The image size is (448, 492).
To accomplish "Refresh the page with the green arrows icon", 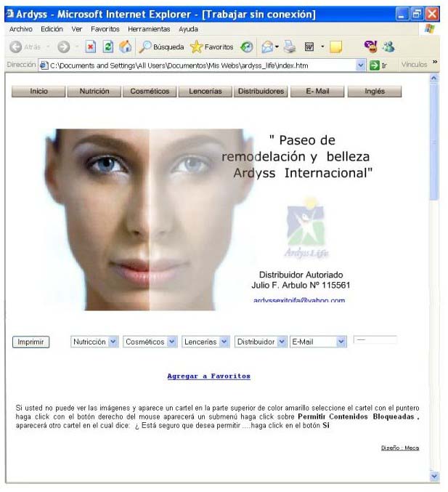I will pos(108,47).
